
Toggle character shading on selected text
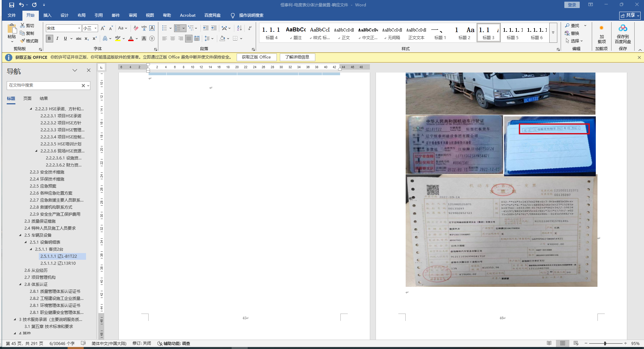[144, 39]
